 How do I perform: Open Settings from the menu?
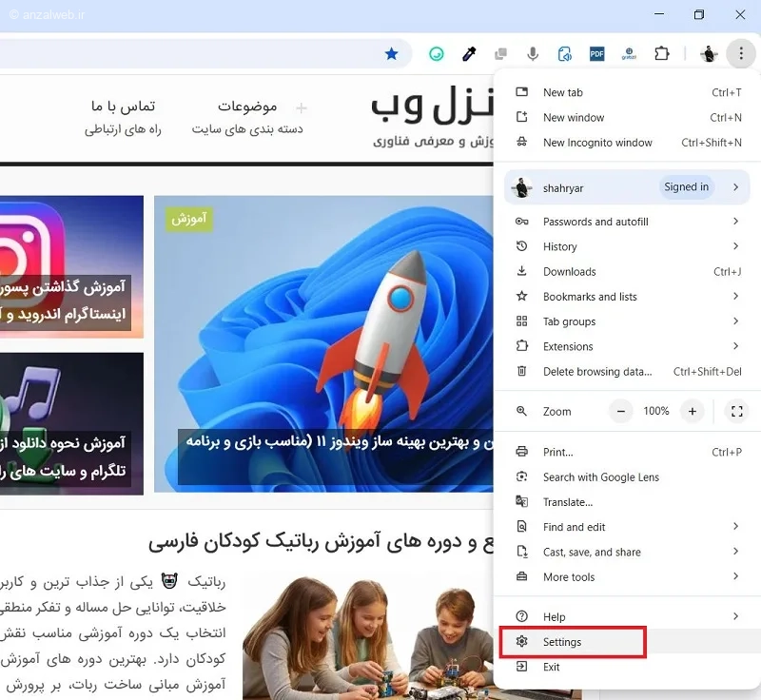627,642
